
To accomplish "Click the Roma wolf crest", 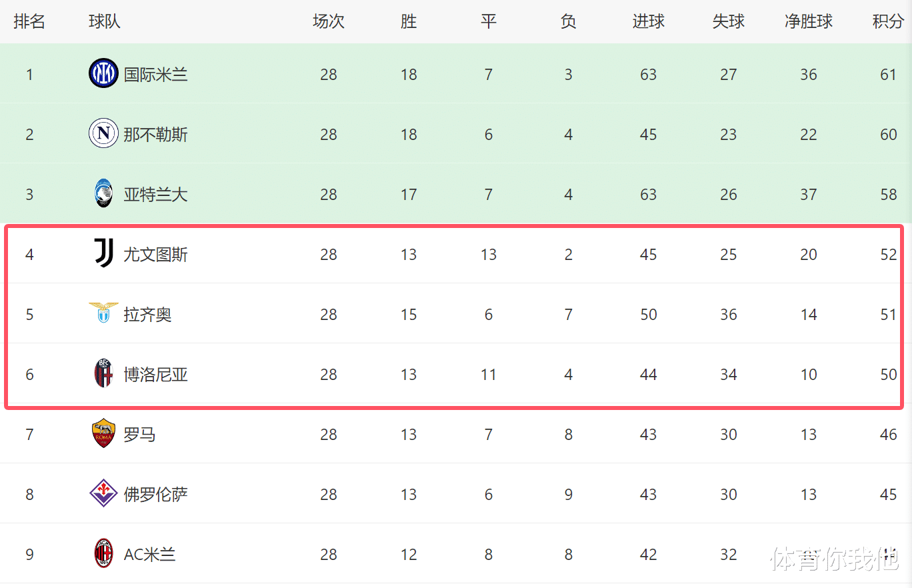I will 103,434.
